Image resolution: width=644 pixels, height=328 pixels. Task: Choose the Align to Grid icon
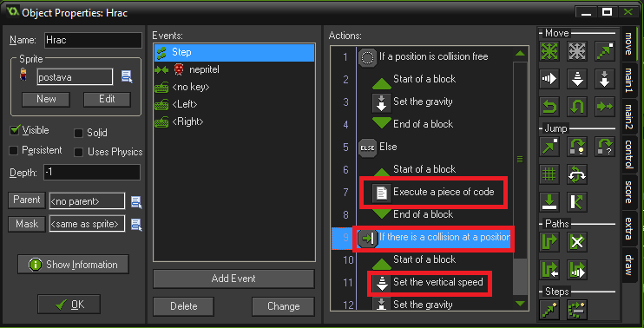click(x=549, y=175)
